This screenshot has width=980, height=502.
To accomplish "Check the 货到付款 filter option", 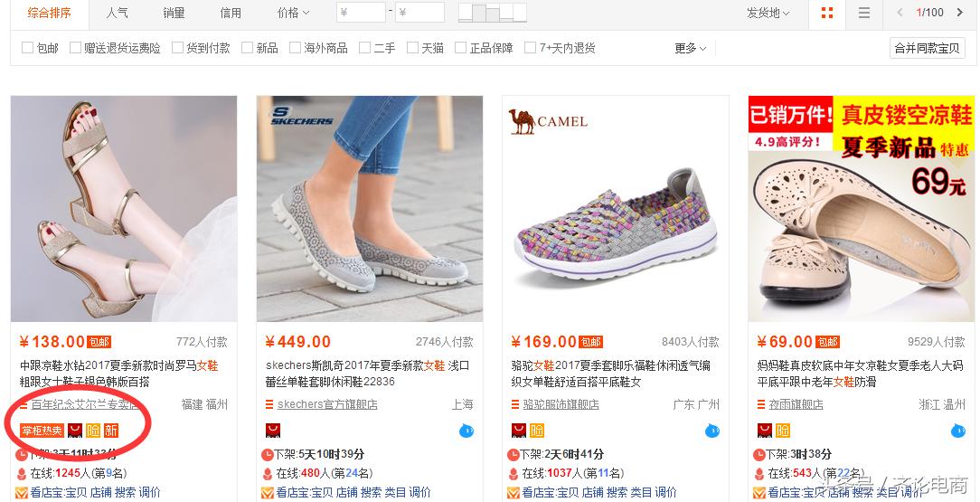I will click(177, 48).
